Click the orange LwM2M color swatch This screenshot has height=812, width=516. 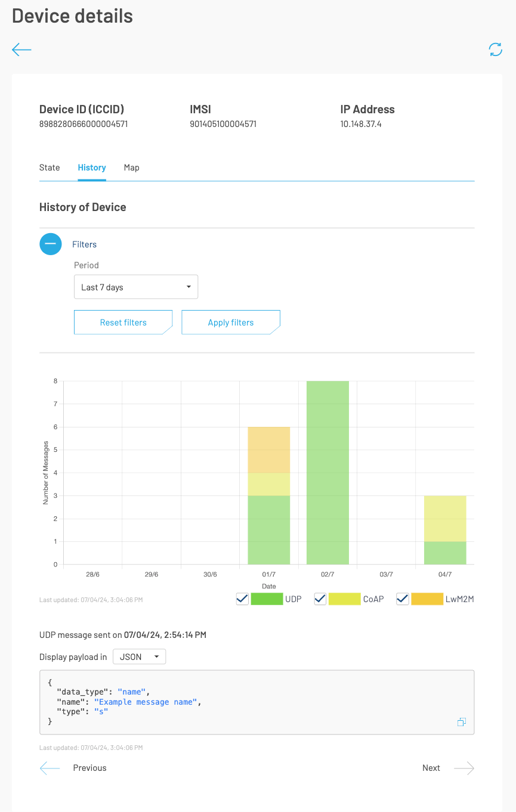tap(427, 599)
